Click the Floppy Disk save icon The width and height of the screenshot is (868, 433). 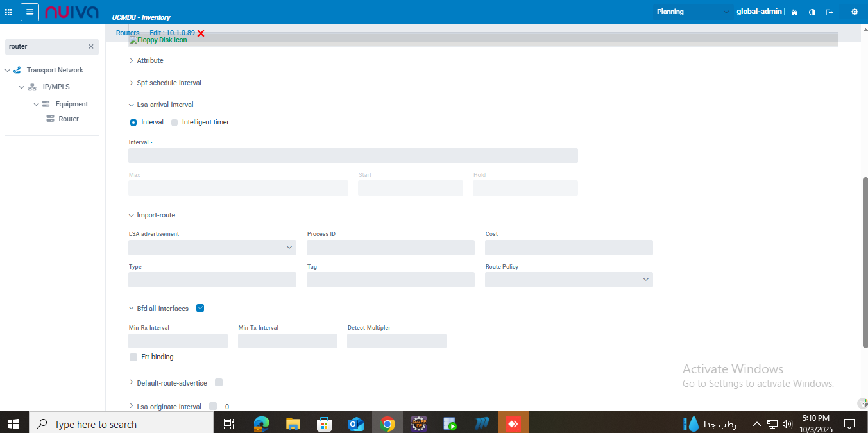[158, 40]
